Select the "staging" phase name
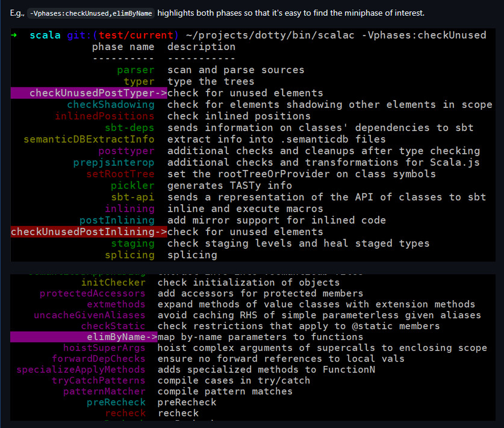The image size is (504, 428). [132, 244]
